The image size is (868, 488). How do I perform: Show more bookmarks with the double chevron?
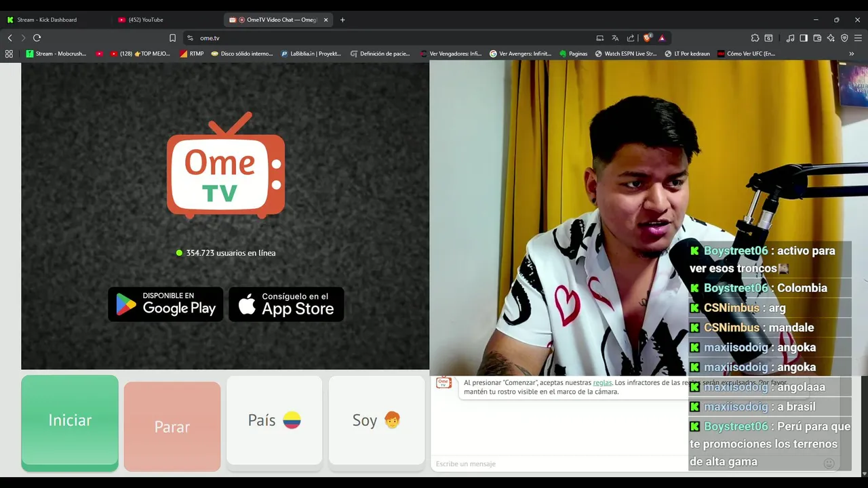pos(852,54)
